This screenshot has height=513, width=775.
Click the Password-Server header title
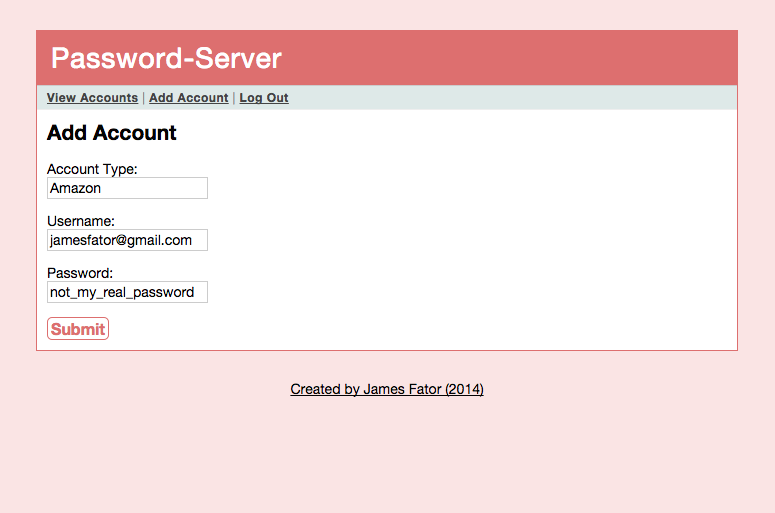pyautogui.click(x=167, y=58)
